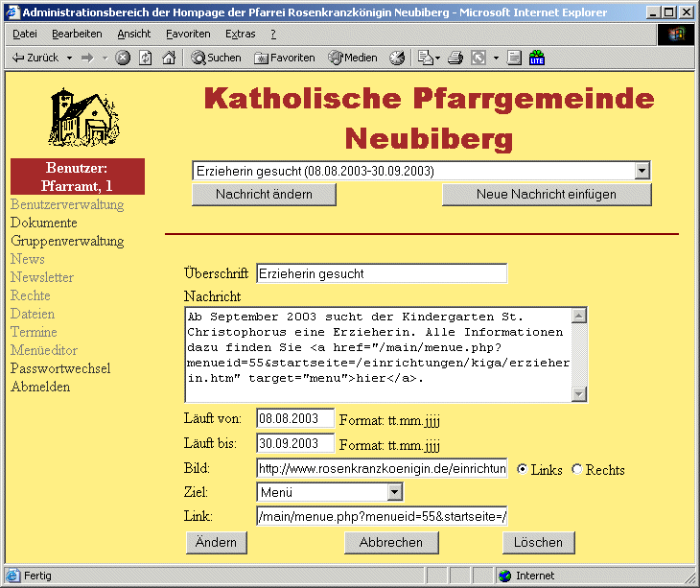
Task: Click the Bild URL input field
Action: pos(382,468)
